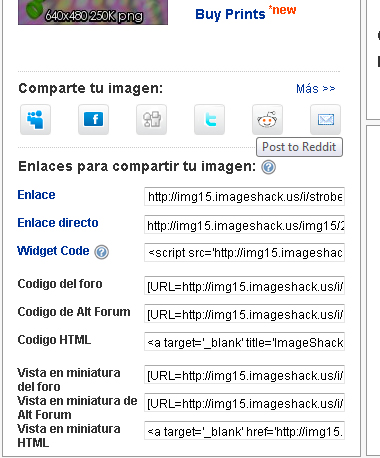Select the Enlace URL field
Screen dimensions: 380x458
point(244,196)
